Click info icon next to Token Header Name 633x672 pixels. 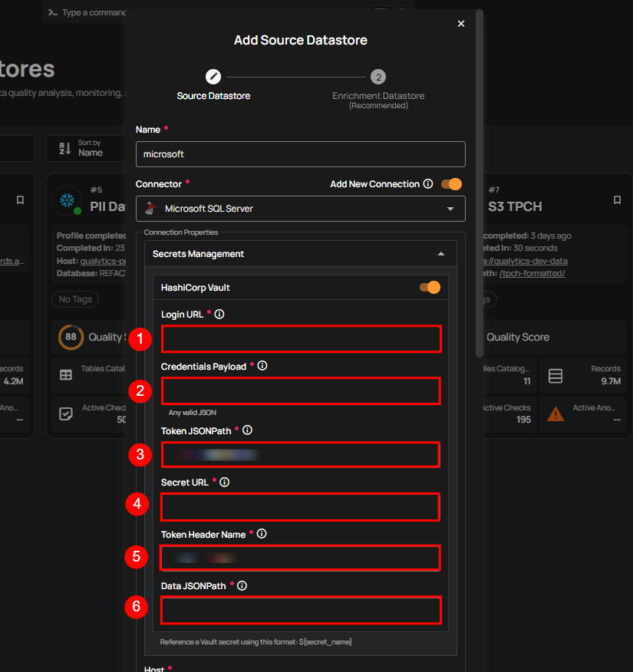tap(262, 534)
